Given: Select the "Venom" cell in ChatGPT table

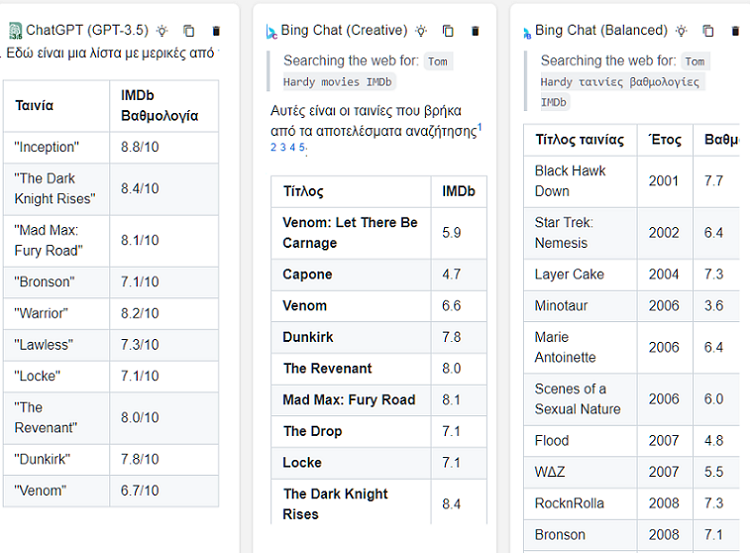Looking at the screenshot, I should click(56, 491).
